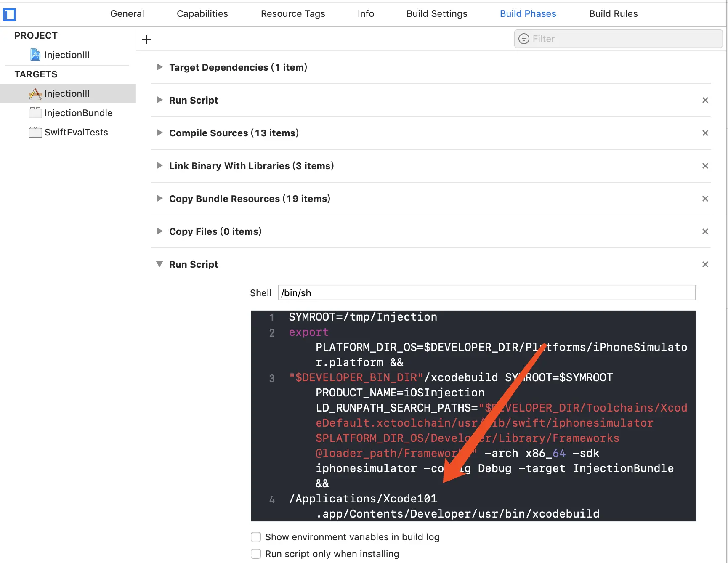Check Run script only when installing

click(256, 554)
